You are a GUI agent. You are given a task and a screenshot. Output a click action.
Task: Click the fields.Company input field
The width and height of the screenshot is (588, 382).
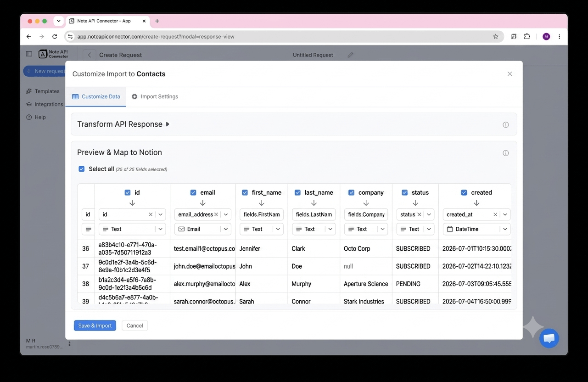click(x=366, y=214)
